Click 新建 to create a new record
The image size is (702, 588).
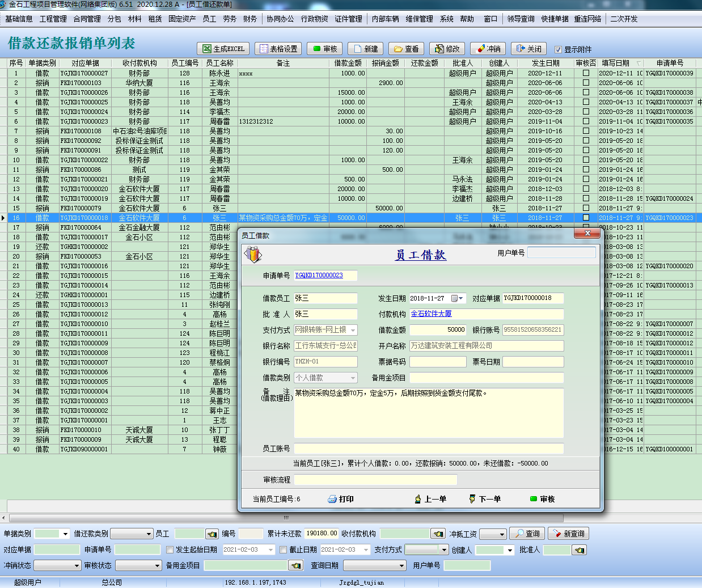point(366,49)
